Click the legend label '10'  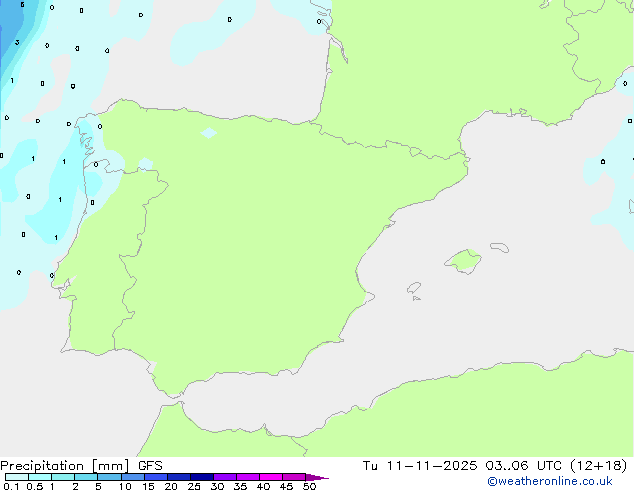click(x=125, y=486)
